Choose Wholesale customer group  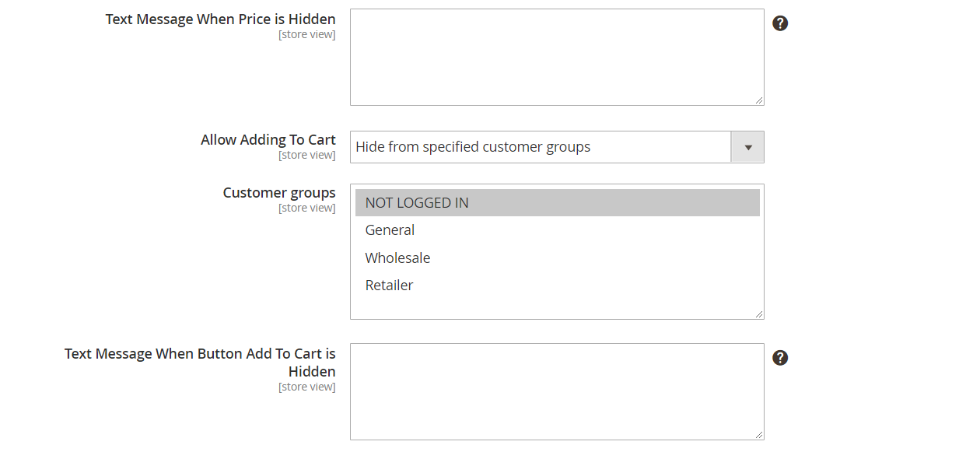point(397,258)
